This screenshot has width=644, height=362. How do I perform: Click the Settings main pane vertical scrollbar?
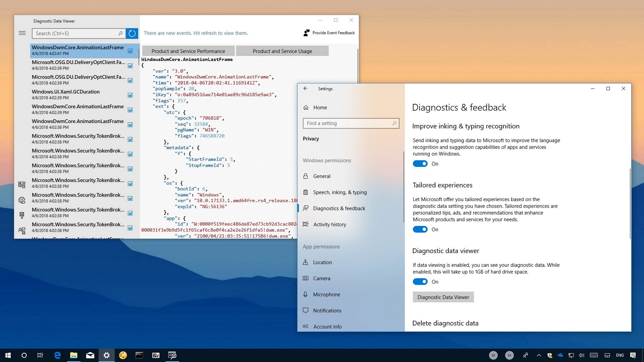[630, 204]
